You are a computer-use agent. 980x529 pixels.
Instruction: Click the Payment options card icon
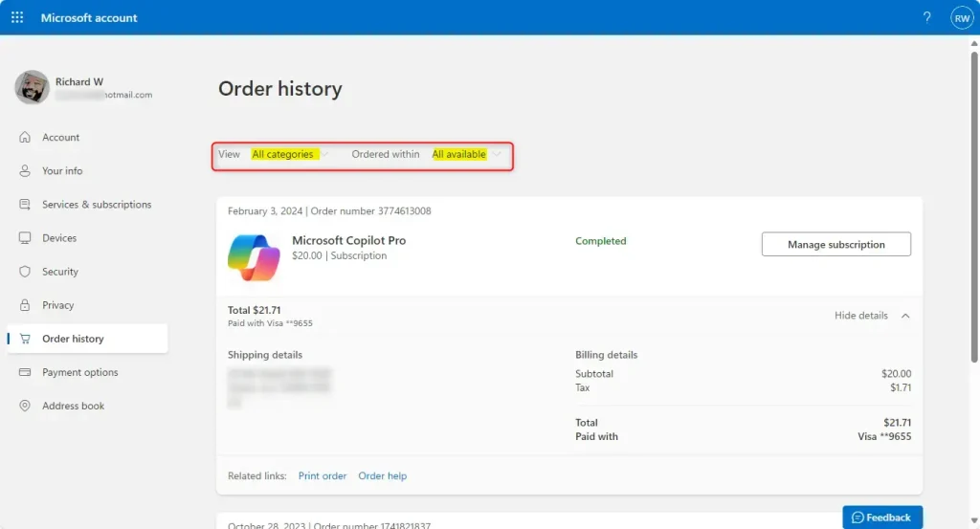(x=24, y=372)
